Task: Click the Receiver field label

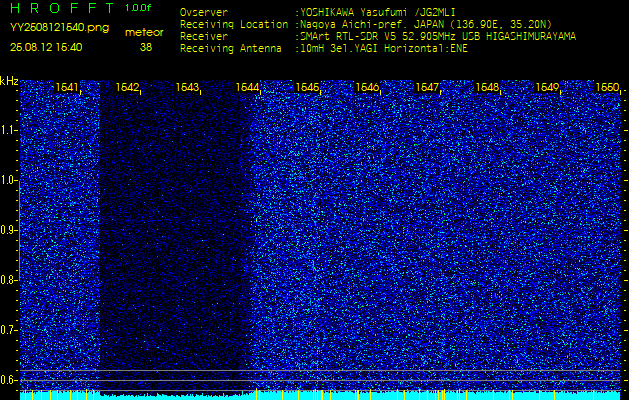Action: 204,37
